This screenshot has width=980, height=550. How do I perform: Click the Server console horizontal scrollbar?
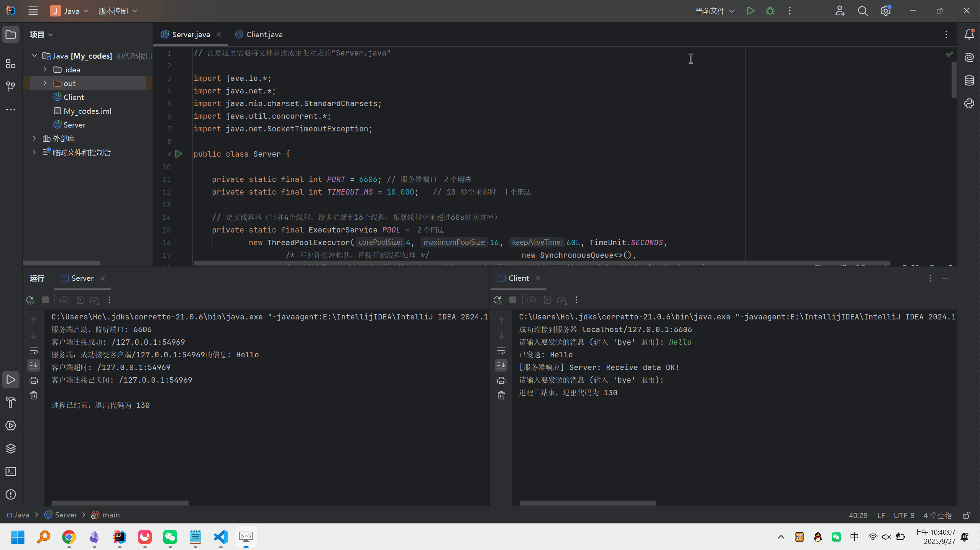coord(120,503)
